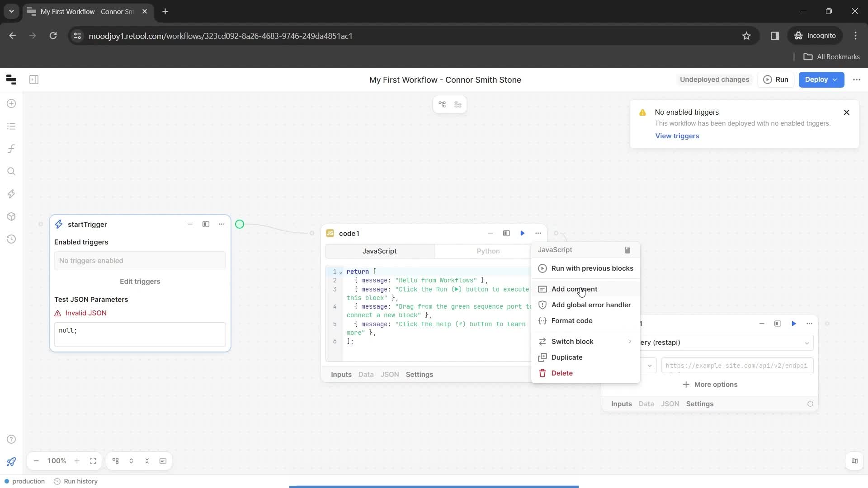Open Run history at the bottom
Screen dimensions: 868x488
pos(75,481)
